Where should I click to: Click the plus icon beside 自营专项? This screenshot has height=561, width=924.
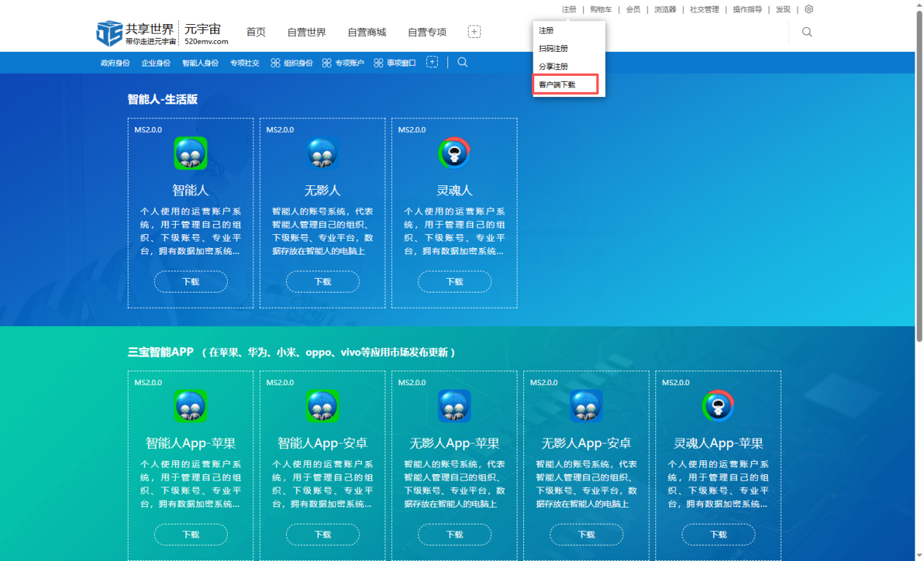474,32
